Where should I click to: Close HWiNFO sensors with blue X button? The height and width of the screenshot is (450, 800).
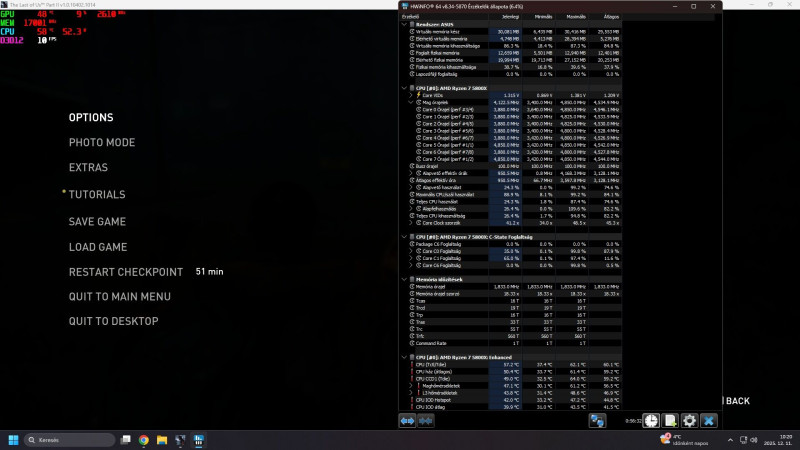click(x=709, y=421)
